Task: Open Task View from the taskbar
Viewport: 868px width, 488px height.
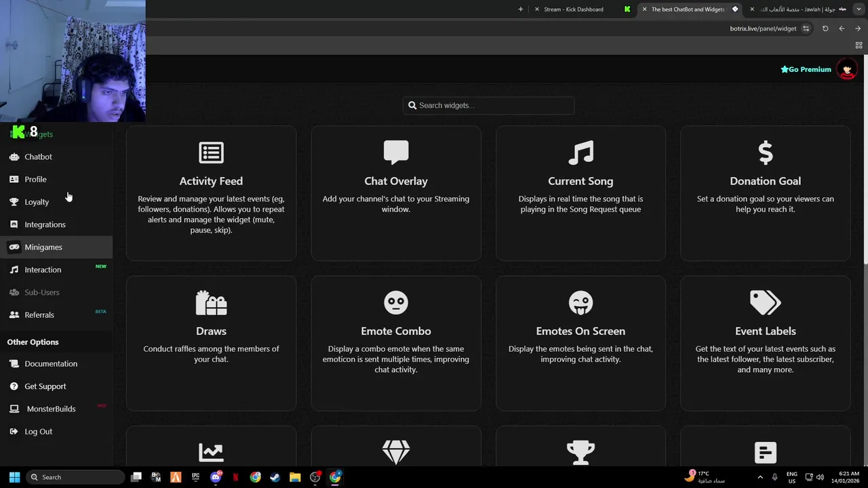Action: [x=136, y=477]
